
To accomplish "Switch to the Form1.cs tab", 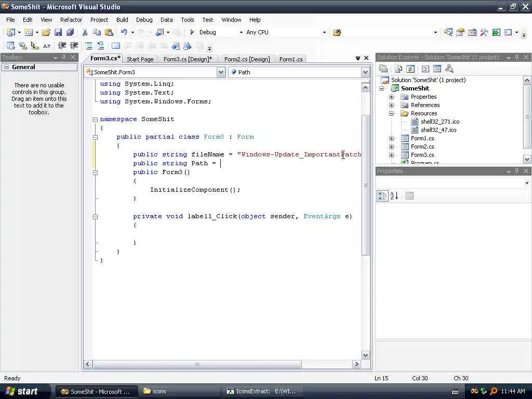I will tap(291, 59).
